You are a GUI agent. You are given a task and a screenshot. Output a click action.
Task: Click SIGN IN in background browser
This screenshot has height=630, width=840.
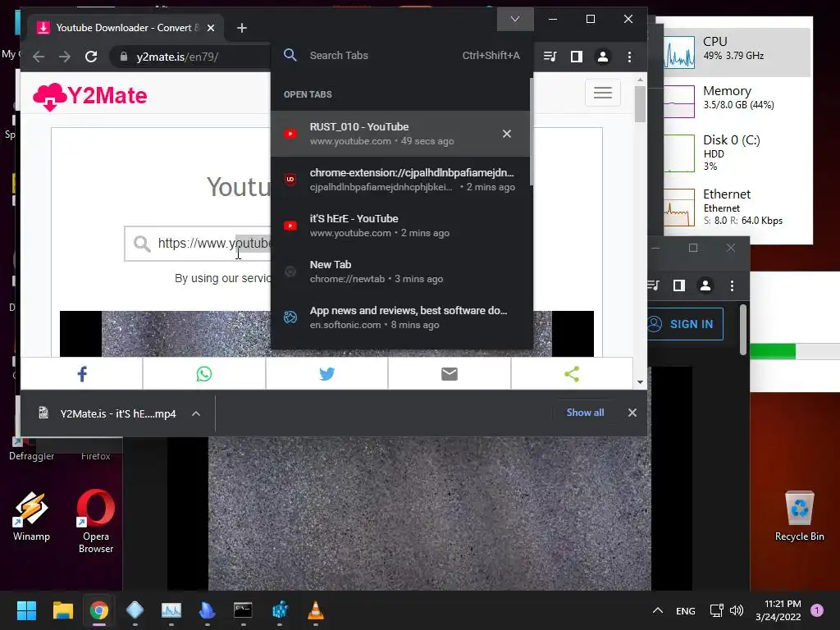click(685, 324)
